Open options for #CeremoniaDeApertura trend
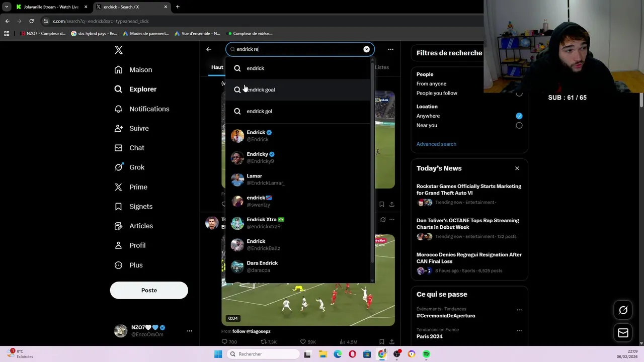The height and width of the screenshot is (362, 644). click(519, 310)
